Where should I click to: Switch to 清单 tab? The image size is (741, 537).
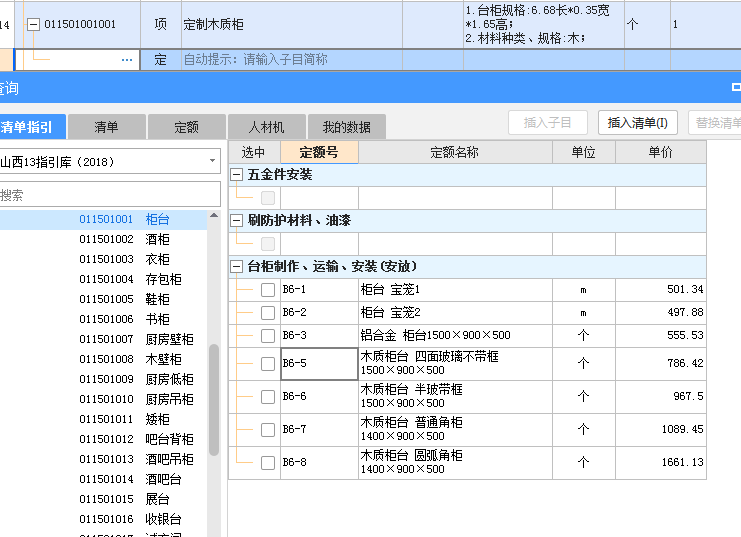pos(106,127)
